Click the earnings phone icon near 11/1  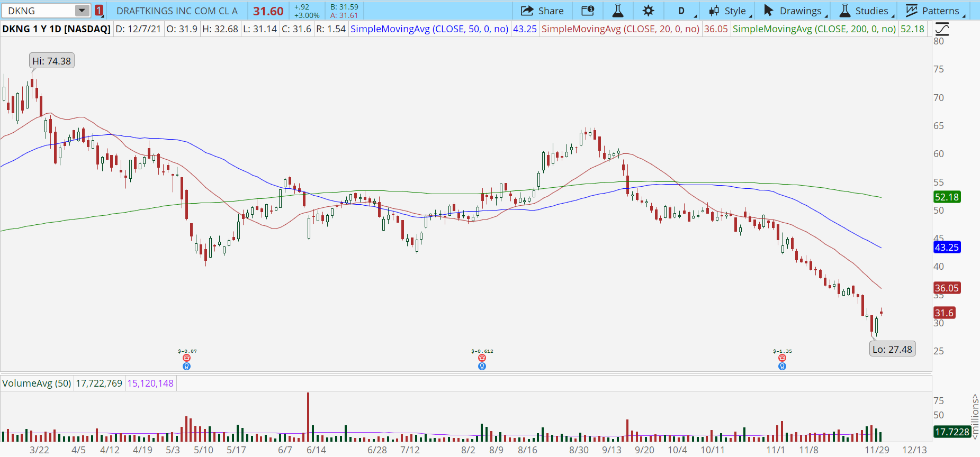click(x=782, y=358)
